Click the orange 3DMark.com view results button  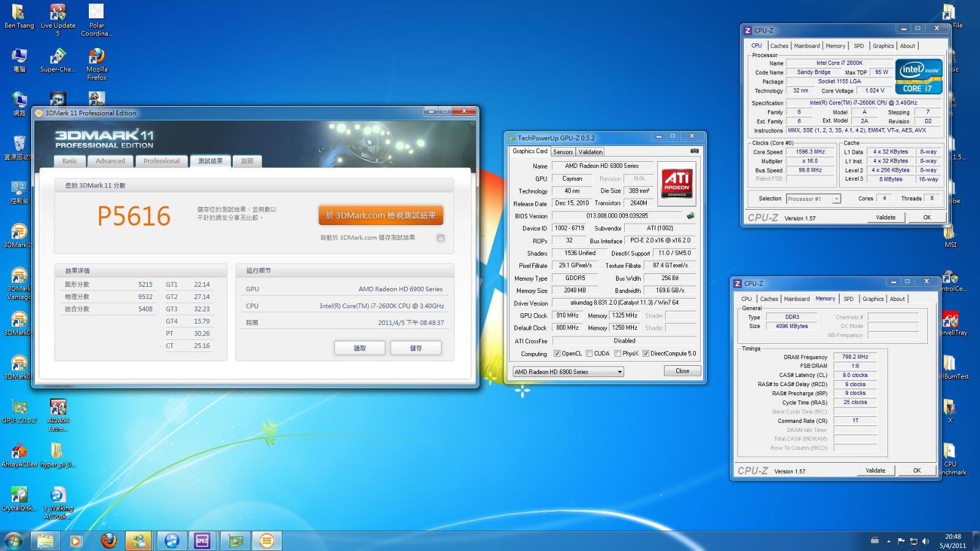pos(381,215)
